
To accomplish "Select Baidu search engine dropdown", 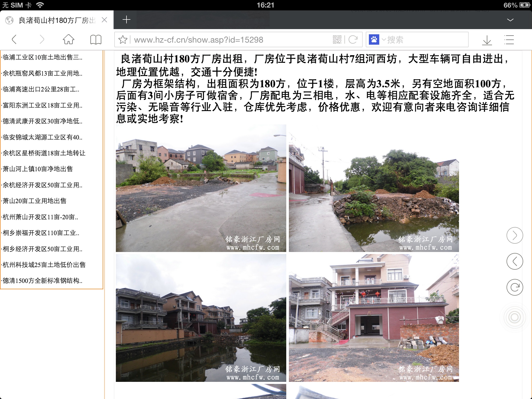I will 377,40.
